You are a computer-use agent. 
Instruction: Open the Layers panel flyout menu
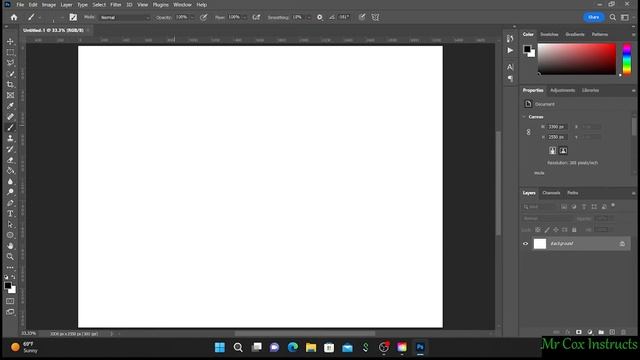633,193
